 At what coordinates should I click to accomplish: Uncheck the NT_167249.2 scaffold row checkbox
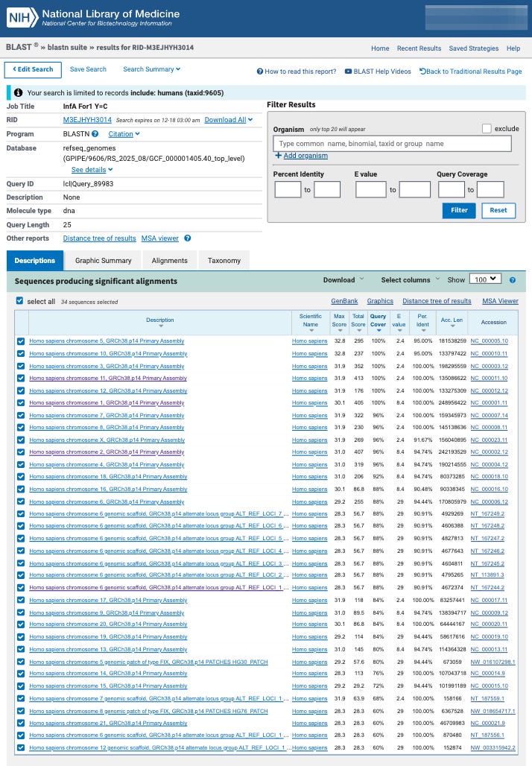(x=21, y=514)
